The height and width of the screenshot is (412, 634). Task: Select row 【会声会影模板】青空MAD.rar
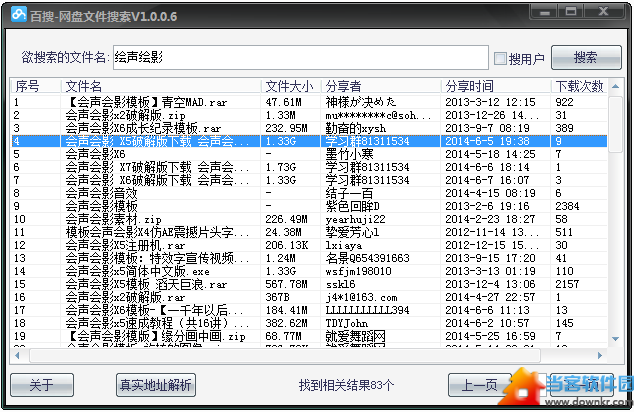coord(309,102)
